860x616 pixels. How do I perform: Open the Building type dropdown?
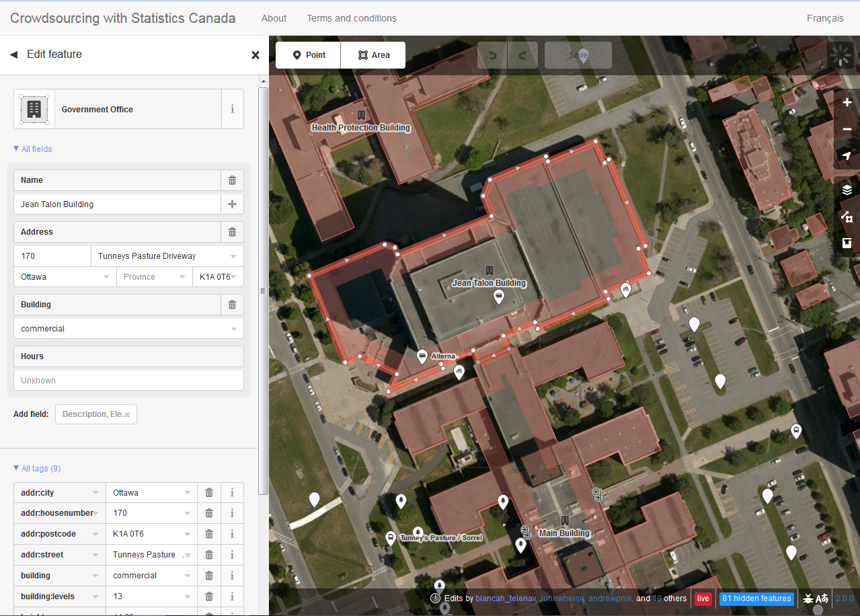[x=233, y=329]
